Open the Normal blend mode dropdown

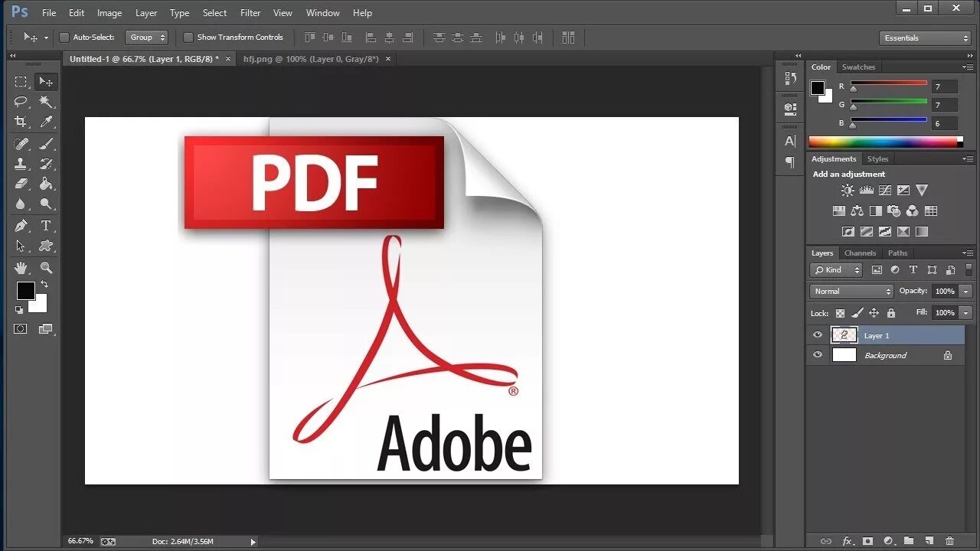coord(851,292)
